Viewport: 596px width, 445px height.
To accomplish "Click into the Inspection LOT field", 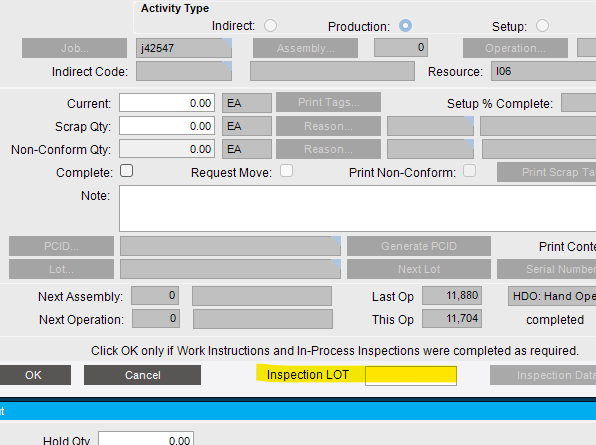I will click(411, 376).
